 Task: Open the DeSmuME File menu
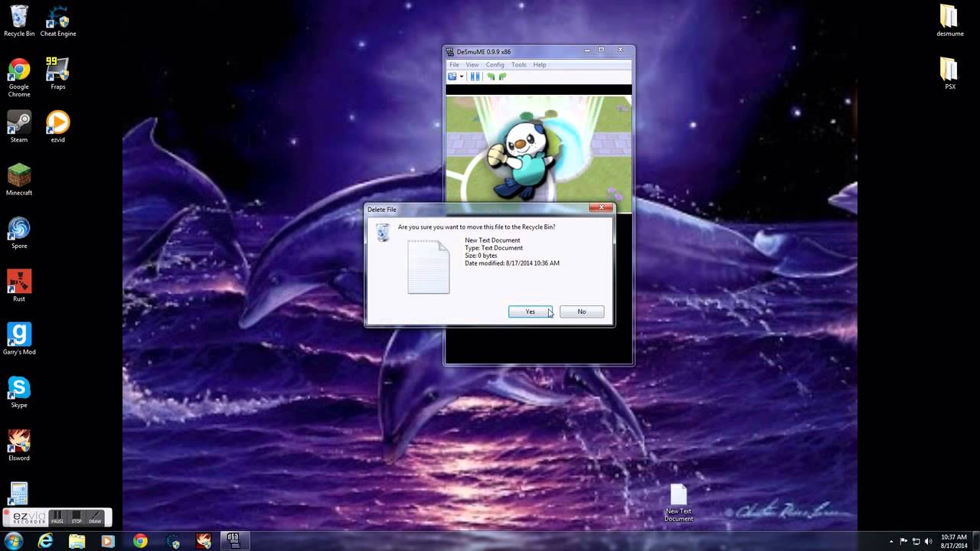454,65
